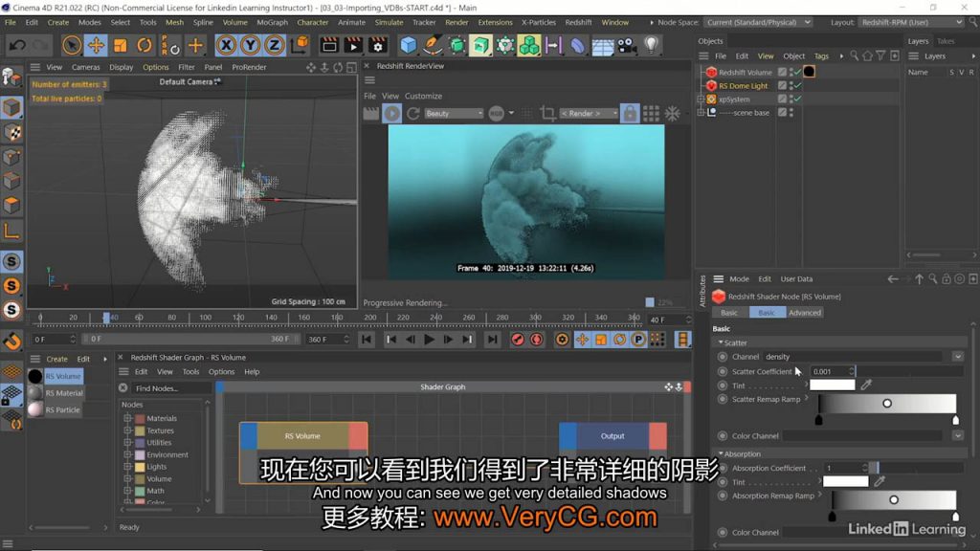The height and width of the screenshot is (551, 980).
Task: Open the Spline Pen tool
Action: coord(432,45)
